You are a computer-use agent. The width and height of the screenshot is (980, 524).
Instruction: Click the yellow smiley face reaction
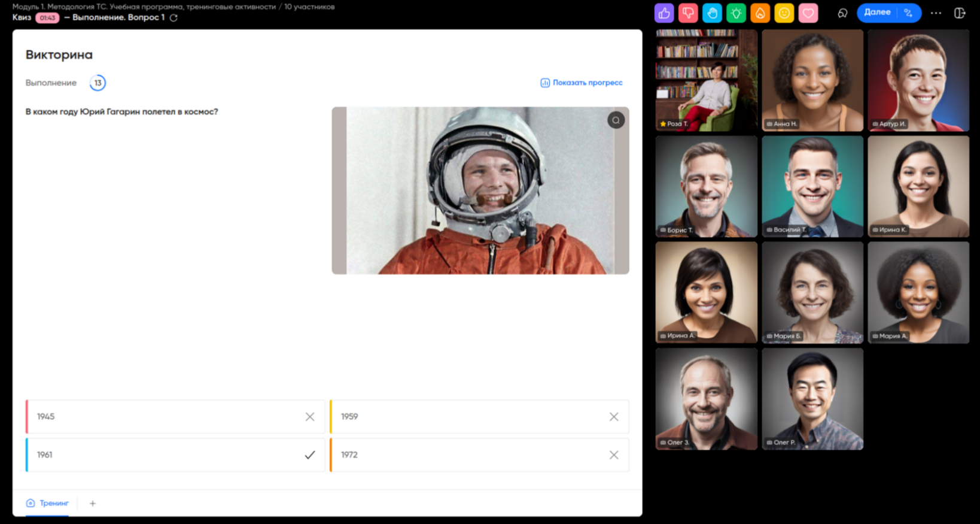point(784,13)
